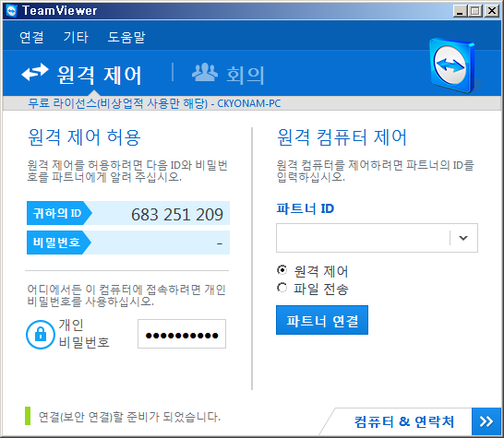Click the green connection status indicator
504x438 pixels.
pos(28,416)
